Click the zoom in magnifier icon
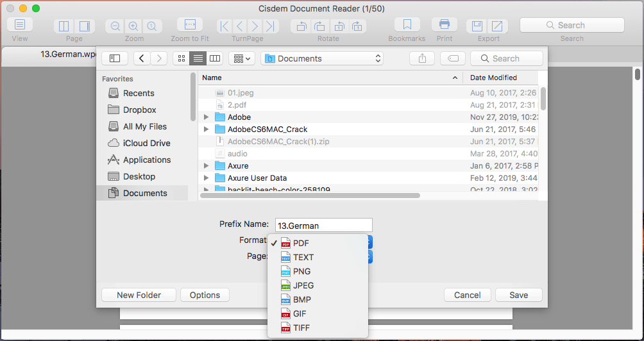 pyautogui.click(x=133, y=26)
